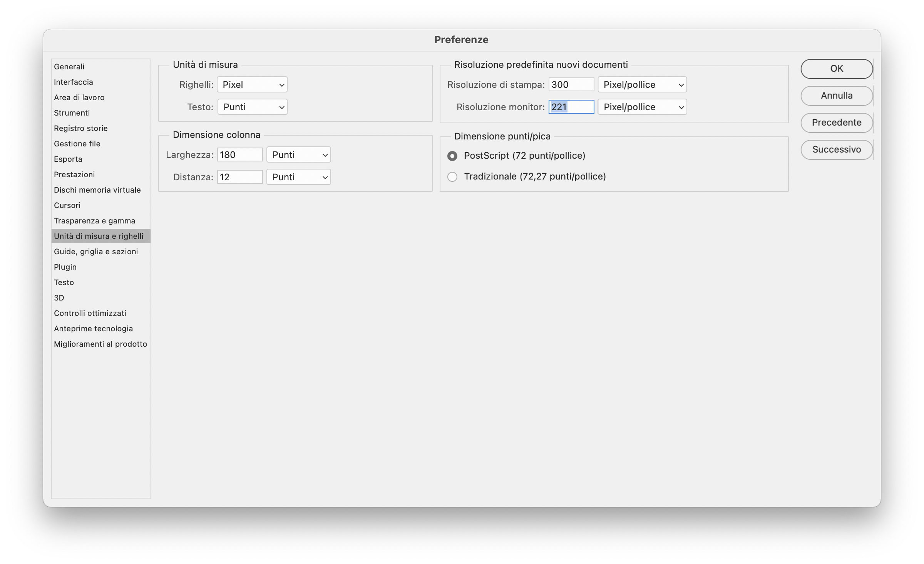Open the Righelli units dropdown
The height and width of the screenshot is (564, 924).
pos(252,85)
